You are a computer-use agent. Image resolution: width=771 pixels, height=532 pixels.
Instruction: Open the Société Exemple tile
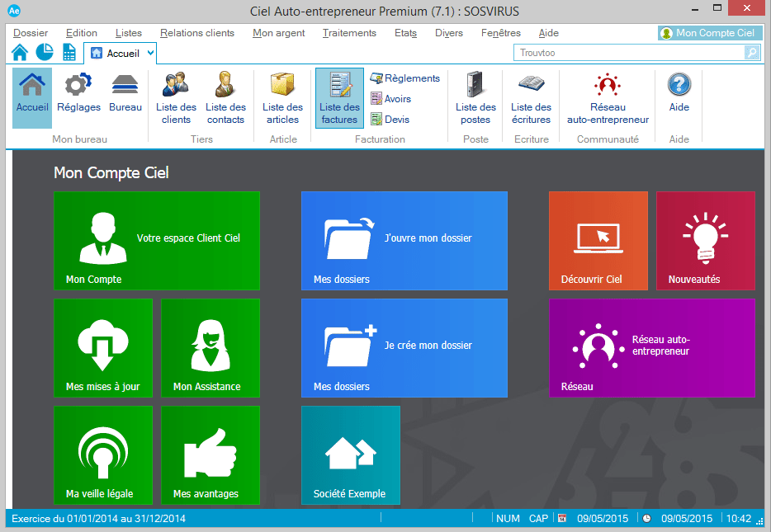[x=350, y=454]
